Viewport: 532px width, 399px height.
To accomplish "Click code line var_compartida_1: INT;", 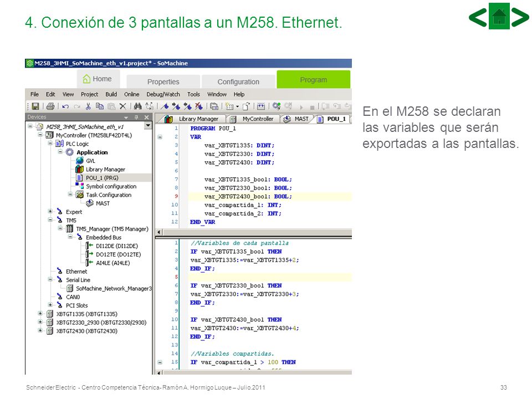I will coord(243,205).
